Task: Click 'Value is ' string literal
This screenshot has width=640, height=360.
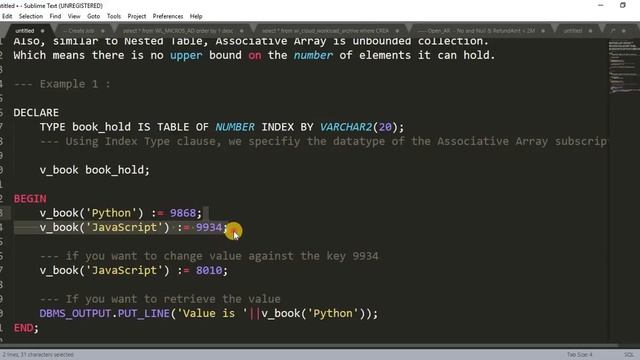Action: coord(212,313)
